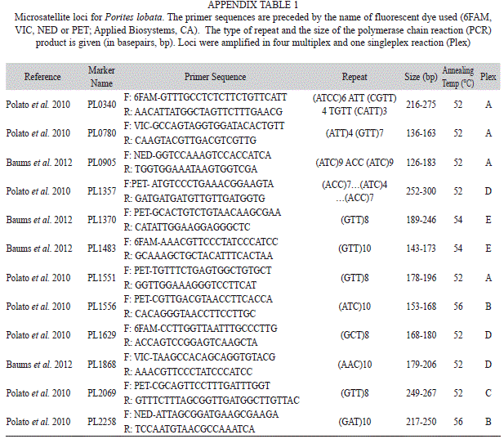Select reverse primer ACCAGTCCGGAGTCAAGCTA
The height and width of the screenshot is (439, 504).
click(196, 343)
